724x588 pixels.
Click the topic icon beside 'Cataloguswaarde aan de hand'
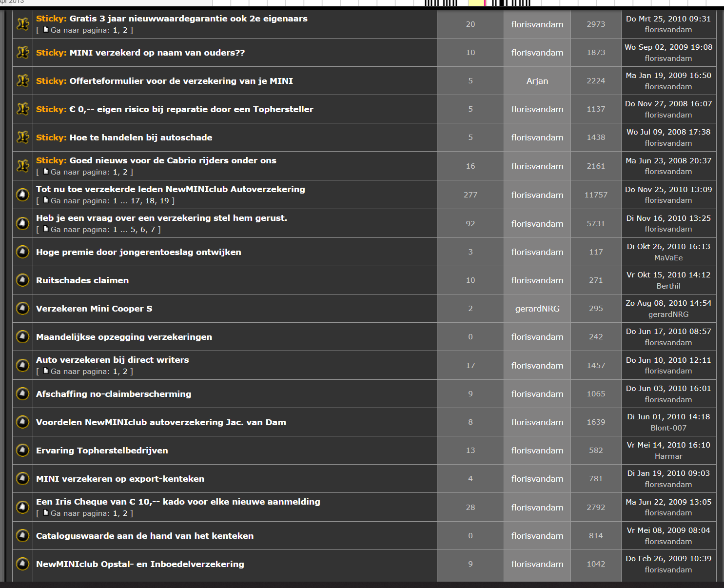[x=22, y=535]
